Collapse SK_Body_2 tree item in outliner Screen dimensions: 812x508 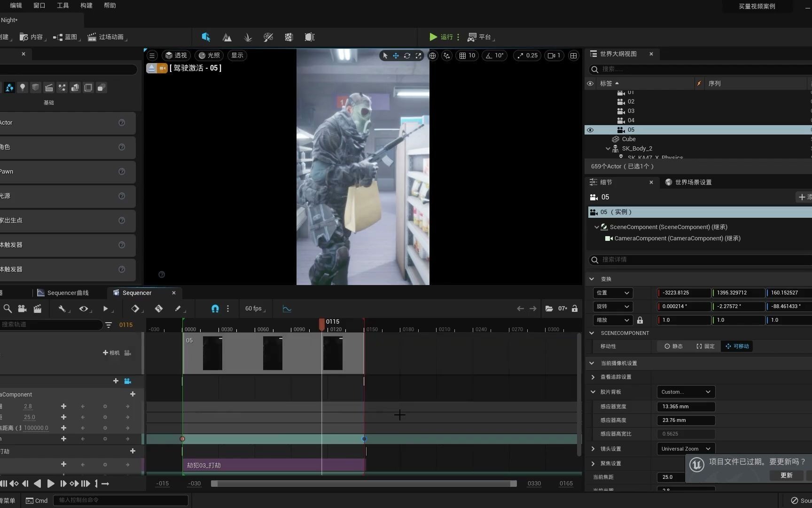point(608,149)
